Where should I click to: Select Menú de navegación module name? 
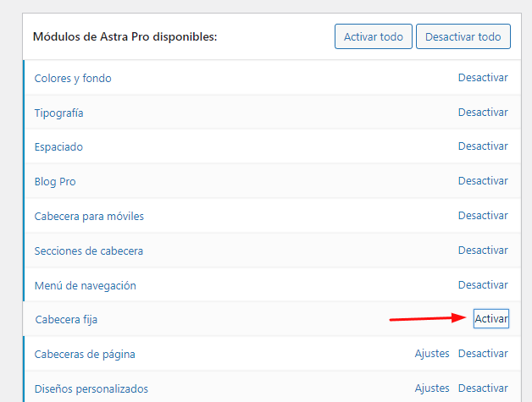pos(86,286)
